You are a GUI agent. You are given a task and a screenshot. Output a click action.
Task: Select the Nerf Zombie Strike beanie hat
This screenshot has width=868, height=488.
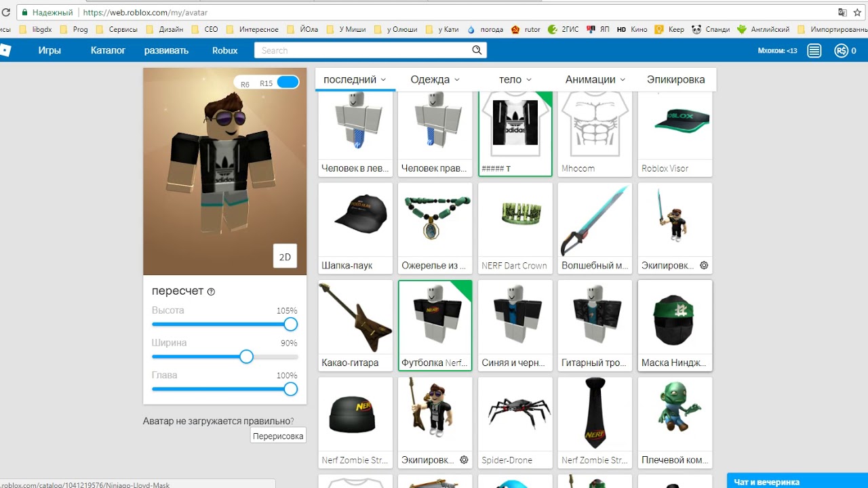(355, 423)
